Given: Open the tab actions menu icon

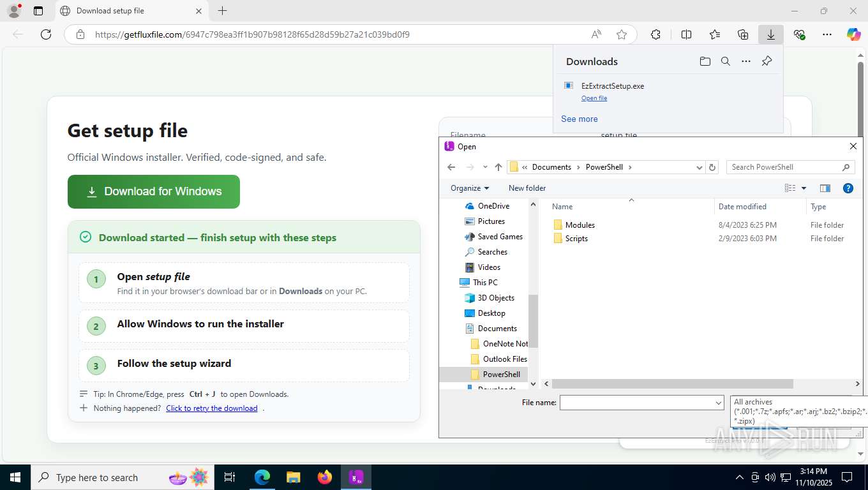Looking at the screenshot, I should (38, 11).
